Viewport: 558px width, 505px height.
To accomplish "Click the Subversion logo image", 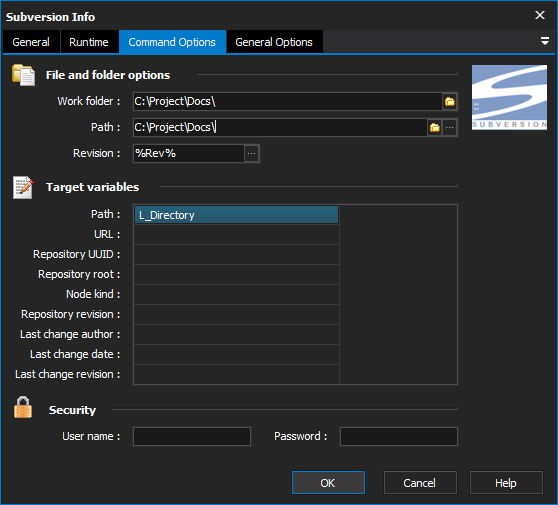I will pos(509,97).
